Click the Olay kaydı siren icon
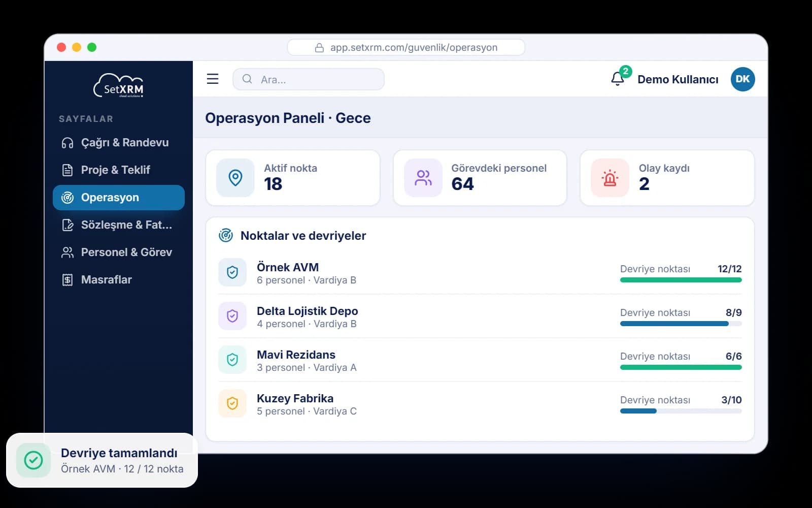The height and width of the screenshot is (508, 812). pyautogui.click(x=610, y=178)
